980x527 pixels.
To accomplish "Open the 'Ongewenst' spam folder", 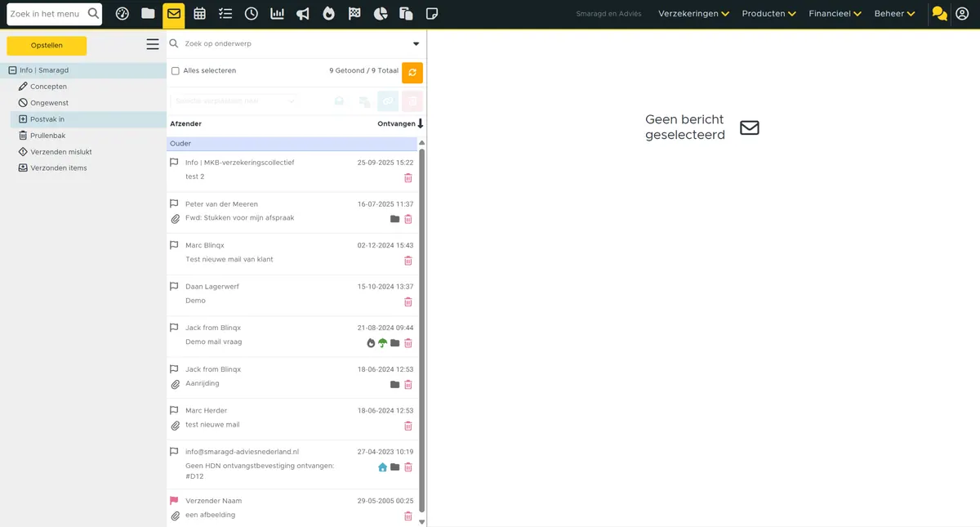I will pyautogui.click(x=49, y=103).
